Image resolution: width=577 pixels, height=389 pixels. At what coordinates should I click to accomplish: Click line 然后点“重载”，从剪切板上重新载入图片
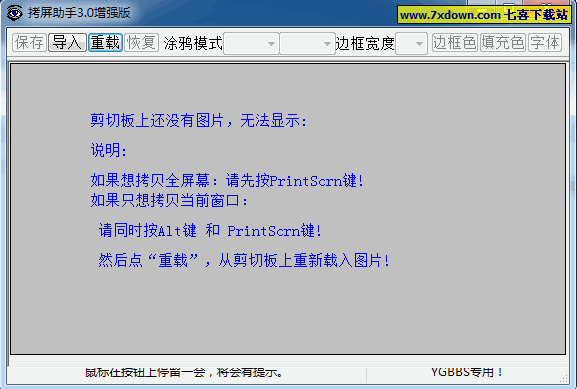click(244, 261)
